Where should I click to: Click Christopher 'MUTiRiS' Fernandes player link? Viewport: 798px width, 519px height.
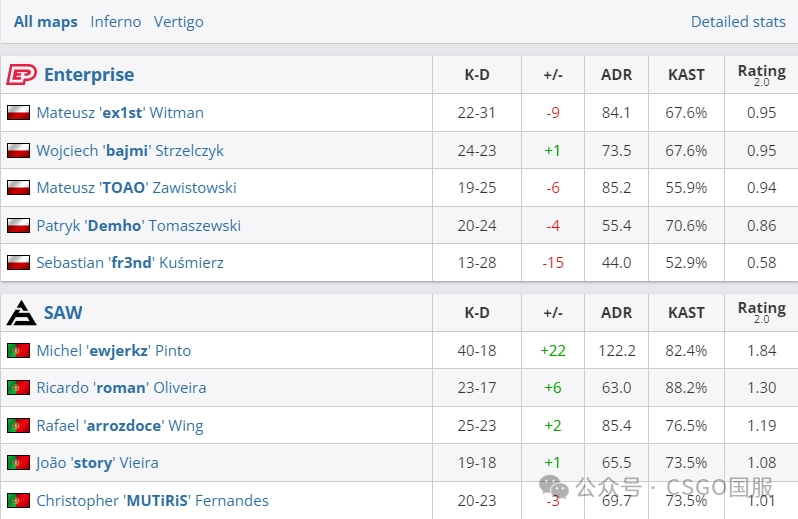tap(152, 500)
